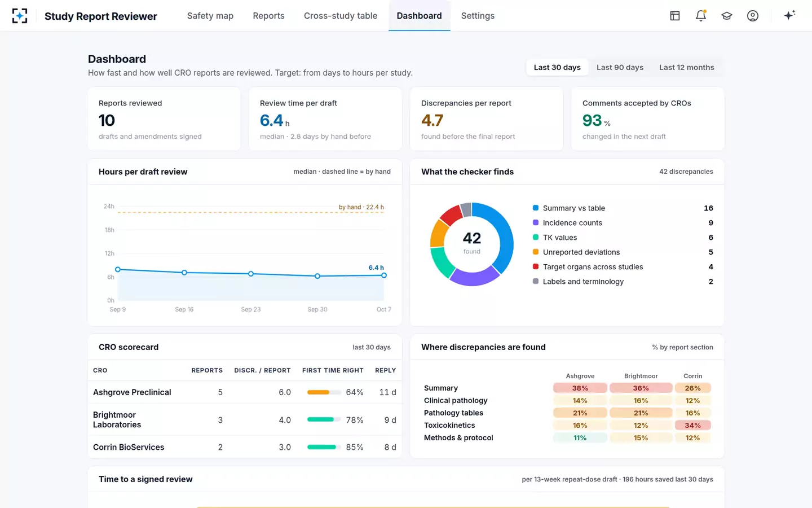The width and height of the screenshot is (812, 508).
Task: Open the Settings tab
Action: click(478, 16)
